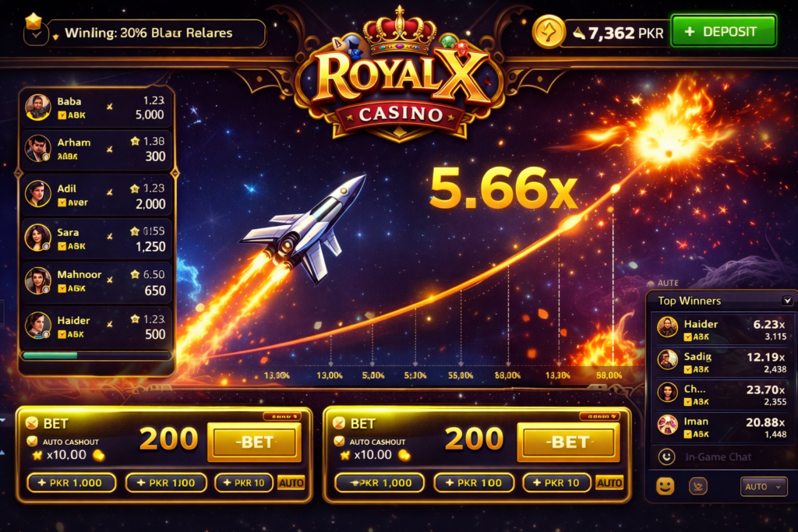Add PKR 100 in right bet panel
The height and width of the screenshot is (532, 798).
[474, 483]
